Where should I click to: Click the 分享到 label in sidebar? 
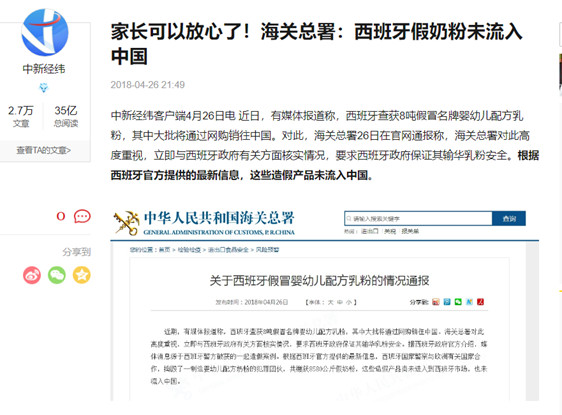pyautogui.click(x=76, y=252)
